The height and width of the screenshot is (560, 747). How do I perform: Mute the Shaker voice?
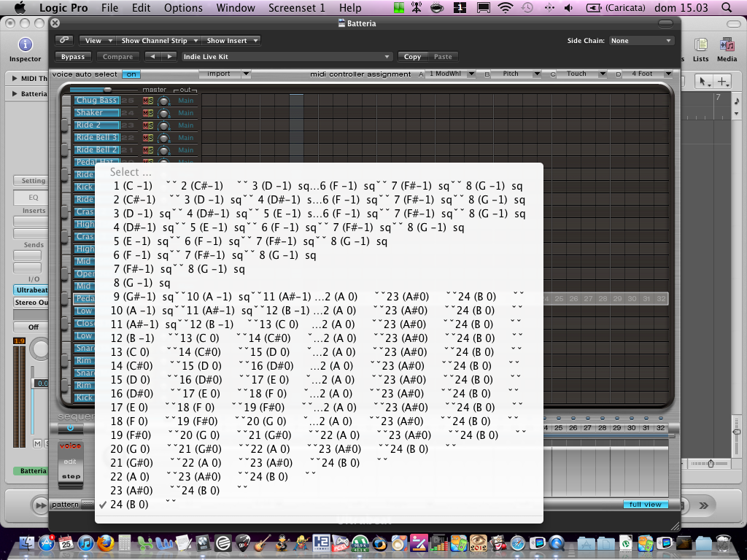pos(146,113)
